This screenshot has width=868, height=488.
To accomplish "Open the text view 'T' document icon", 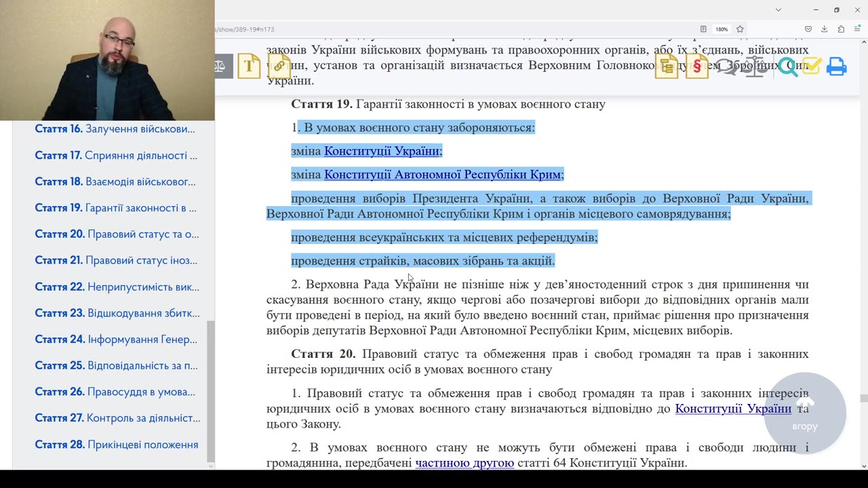I will tap(249, 66).
